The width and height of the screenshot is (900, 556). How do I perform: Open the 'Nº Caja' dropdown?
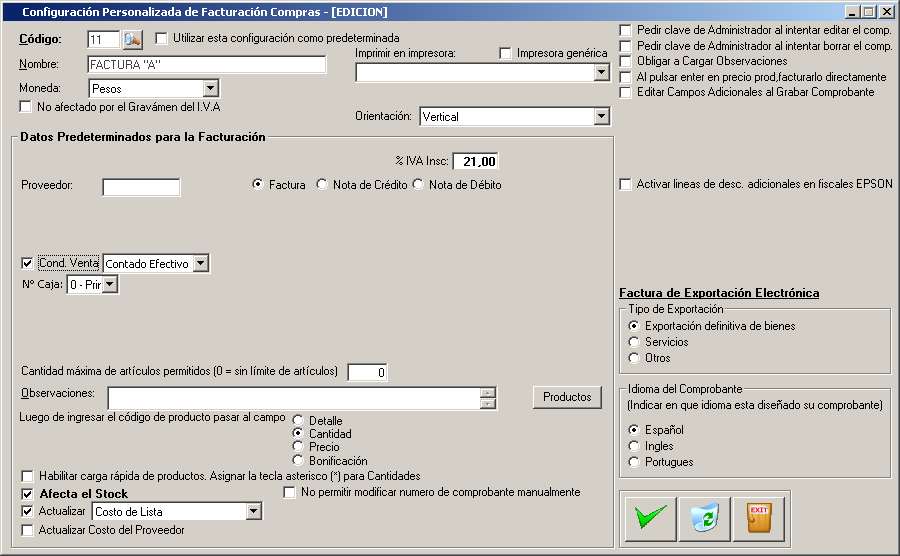coord(110,284)
